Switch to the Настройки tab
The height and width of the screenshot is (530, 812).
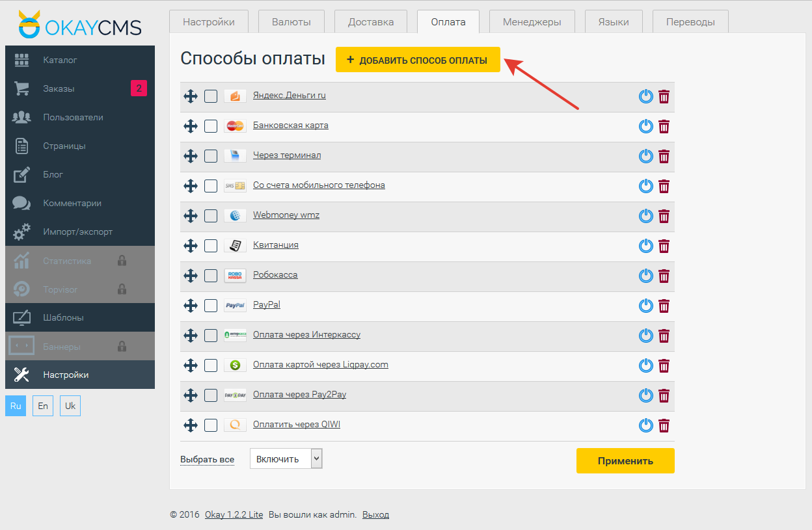click(209, 21)
